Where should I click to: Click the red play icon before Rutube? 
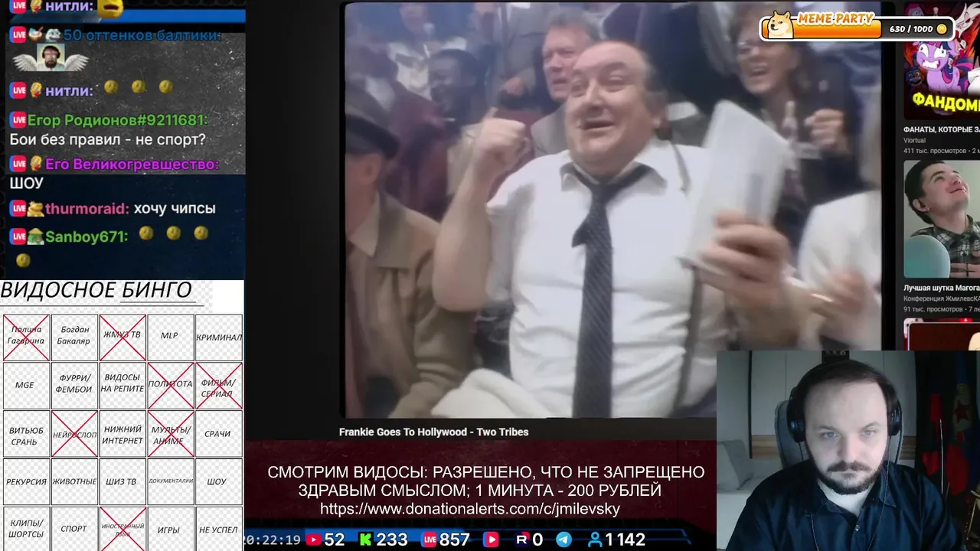pyautogui.click(x=490, y=540)
